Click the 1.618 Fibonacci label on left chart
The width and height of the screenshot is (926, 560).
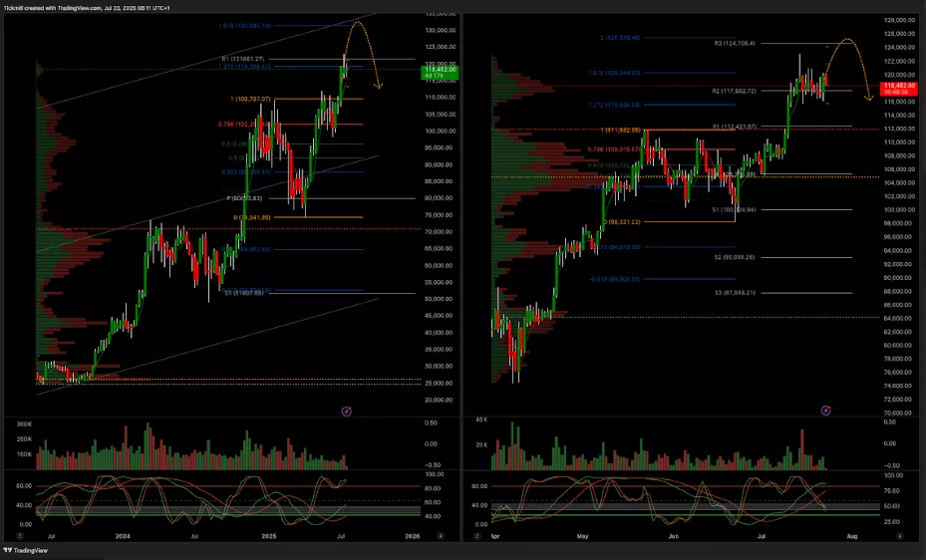point(245,25)
